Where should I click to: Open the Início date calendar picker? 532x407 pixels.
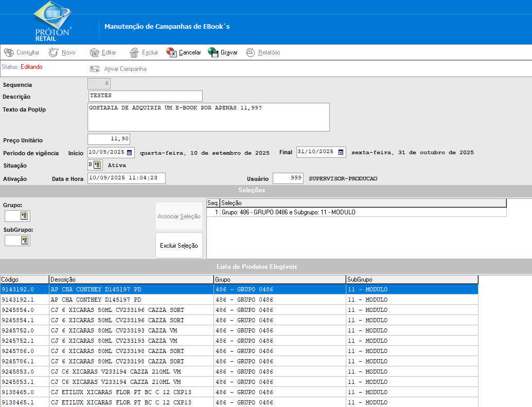coord(130,153)
